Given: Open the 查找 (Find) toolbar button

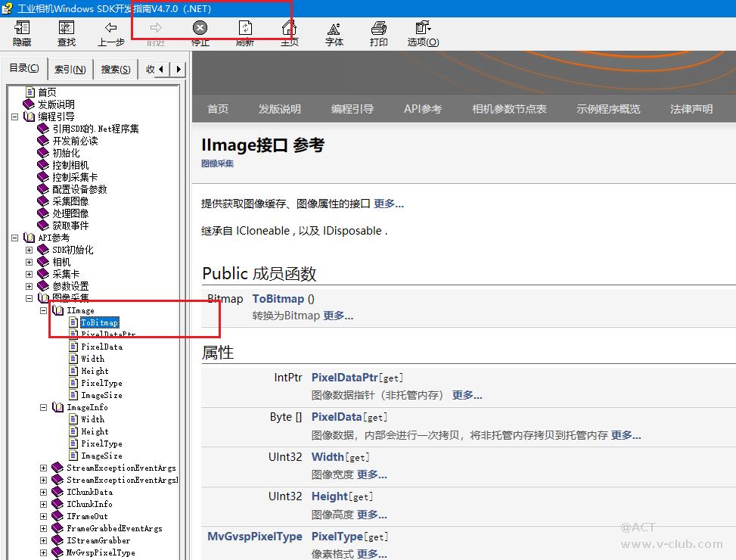Looking at the screenshot, I should (66, 33).
